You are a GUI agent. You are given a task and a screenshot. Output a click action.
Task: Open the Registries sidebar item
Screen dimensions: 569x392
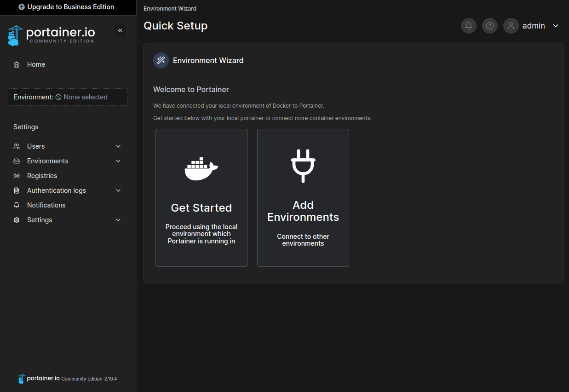(x=68, y=176)
